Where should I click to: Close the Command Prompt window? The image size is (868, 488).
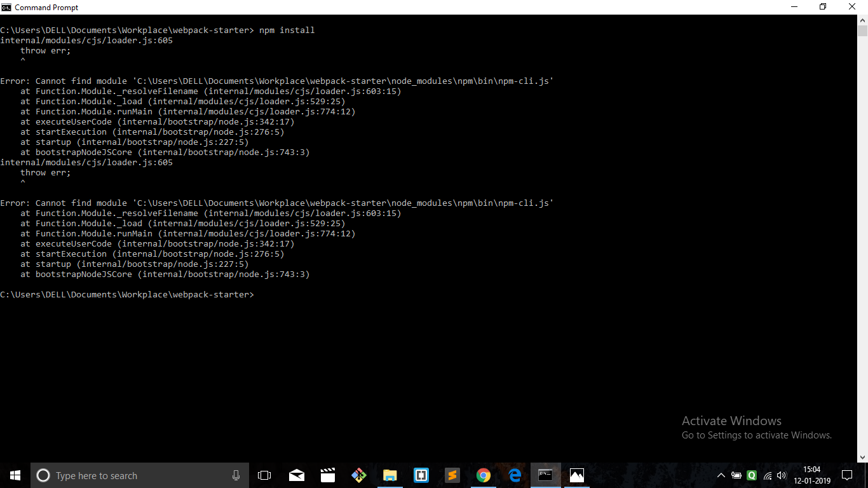[x=853, y=7]
